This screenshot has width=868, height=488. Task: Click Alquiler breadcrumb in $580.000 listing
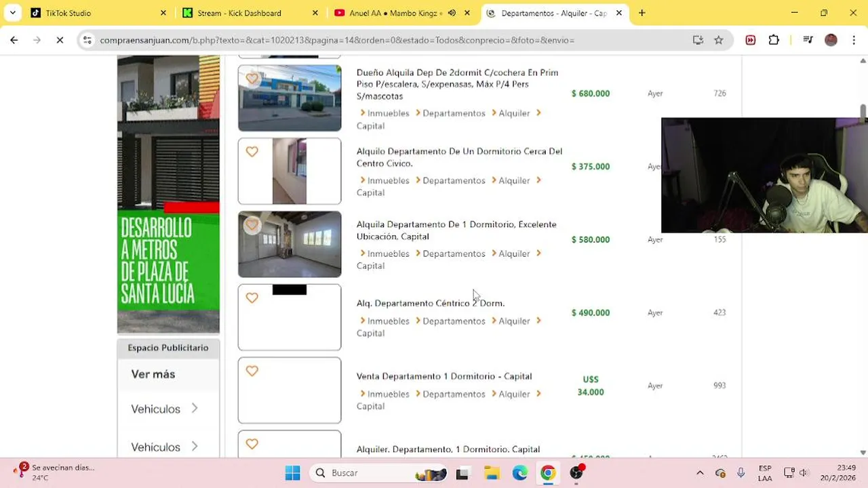[514, 253]
